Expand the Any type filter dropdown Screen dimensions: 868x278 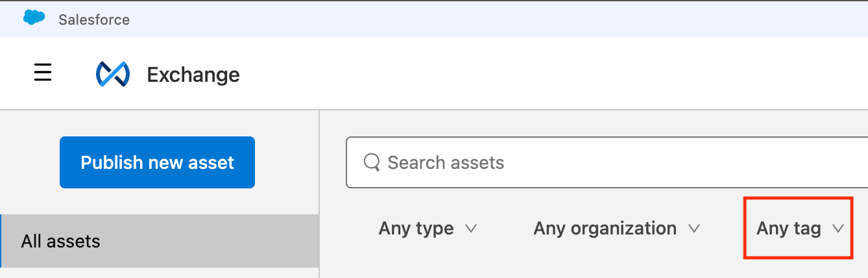pyautogui.click(x=416, y=229)
